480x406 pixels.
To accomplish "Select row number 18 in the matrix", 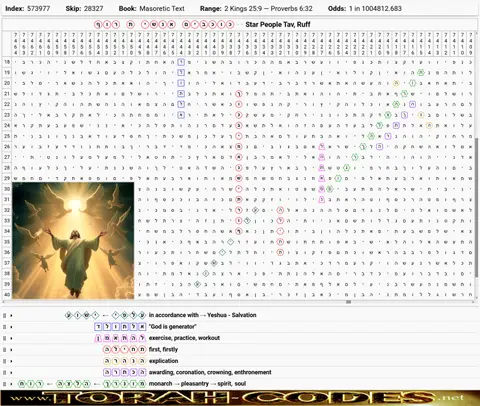I will click(x=7, y=62).
